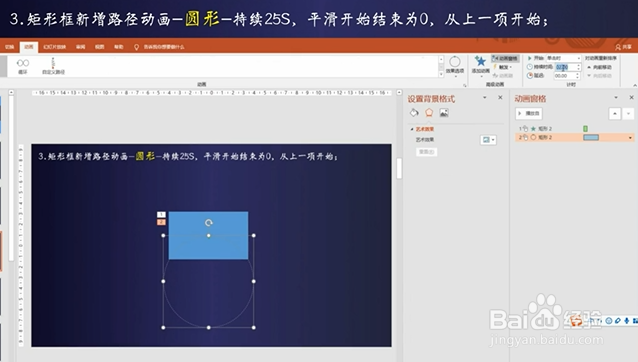
Task: Click the blue timing bar of item 2
Action: tap(591, 137)
